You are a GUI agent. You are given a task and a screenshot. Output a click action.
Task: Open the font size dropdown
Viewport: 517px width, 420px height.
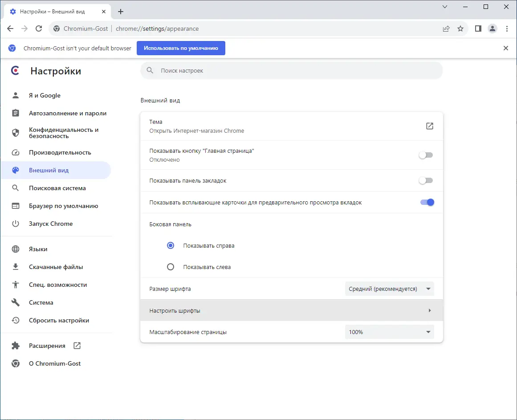click(x=389, y=289)
